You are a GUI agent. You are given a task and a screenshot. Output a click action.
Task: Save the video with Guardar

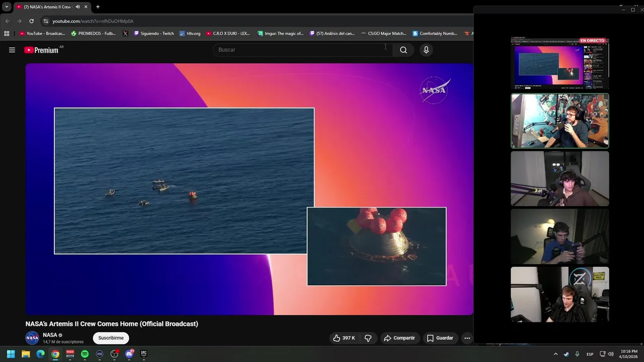440,338
